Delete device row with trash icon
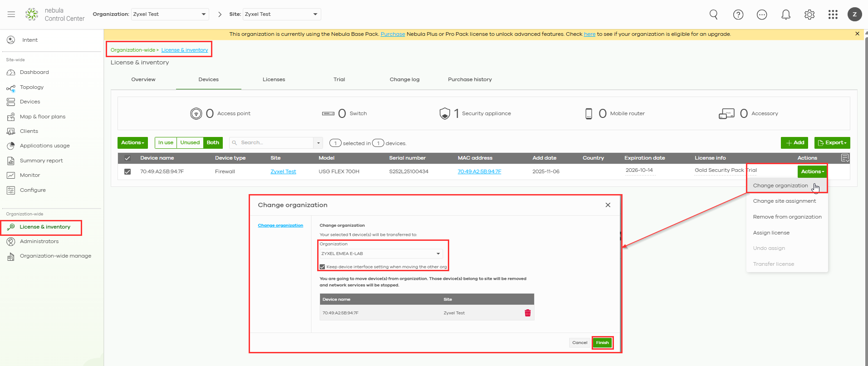This screenshot has height=366, width=868. click(x=528, y=313)
